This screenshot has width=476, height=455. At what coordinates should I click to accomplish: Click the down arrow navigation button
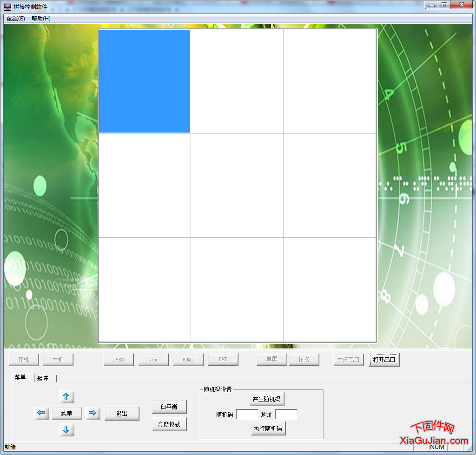tap(66, 429)
